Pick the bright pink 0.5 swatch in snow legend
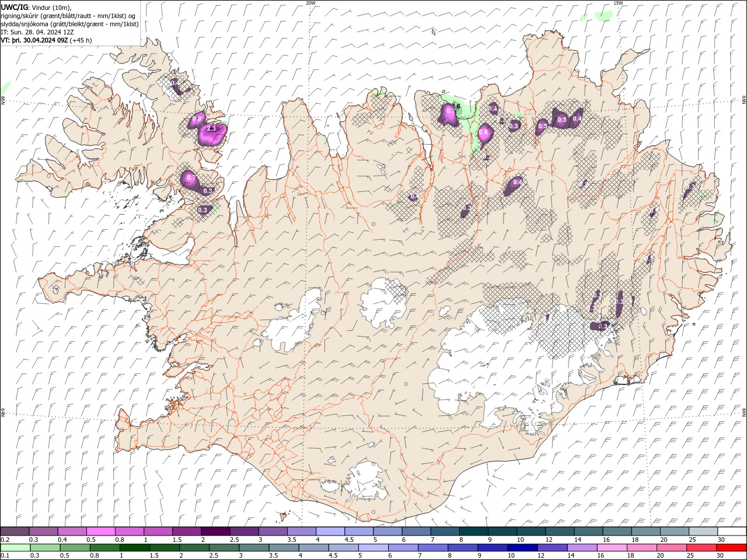This screenshot has height=560, width=747. (x=101, y=531)
